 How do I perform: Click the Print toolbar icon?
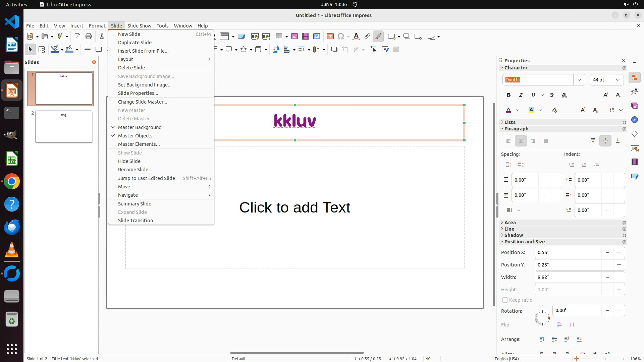tap(89, 37)
